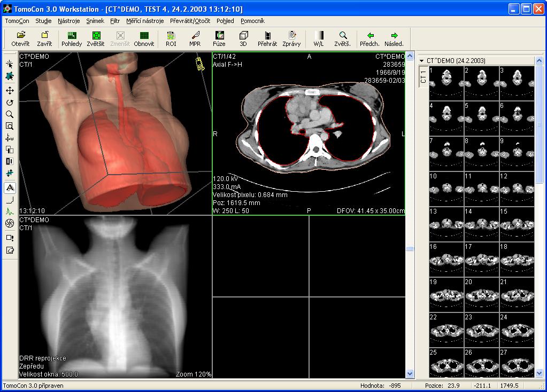Select the spiral circle tool in sidebar
Image resolution: width=547 pixels, height=392 pixels.
pos(10,223)
